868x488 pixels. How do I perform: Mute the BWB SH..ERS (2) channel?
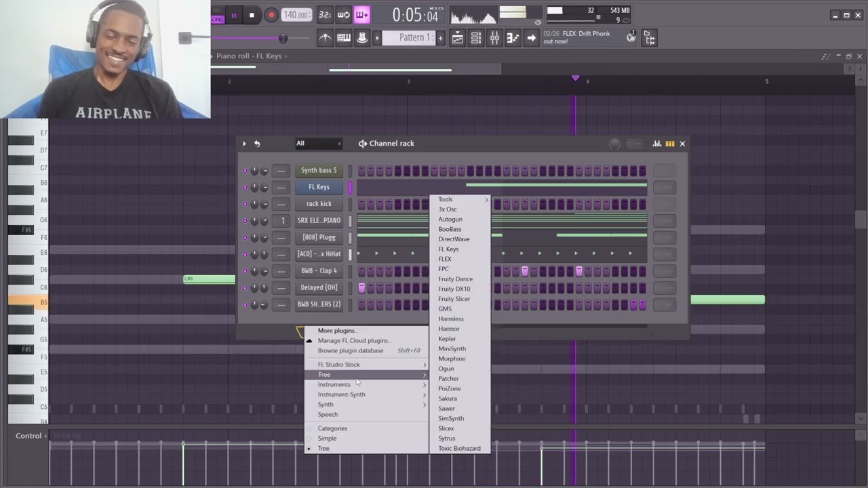(x=245, y=304)
